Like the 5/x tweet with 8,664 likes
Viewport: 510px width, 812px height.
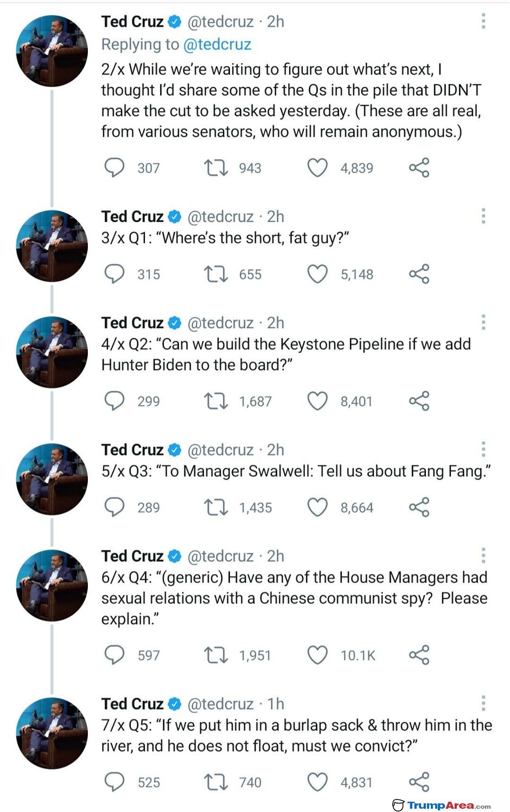[x=317, y=507]
